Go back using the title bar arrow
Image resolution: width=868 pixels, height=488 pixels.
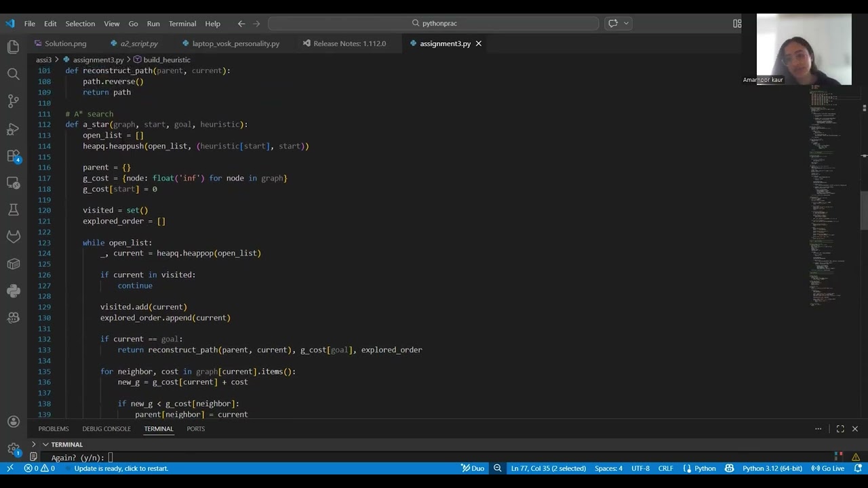[241, 24]
